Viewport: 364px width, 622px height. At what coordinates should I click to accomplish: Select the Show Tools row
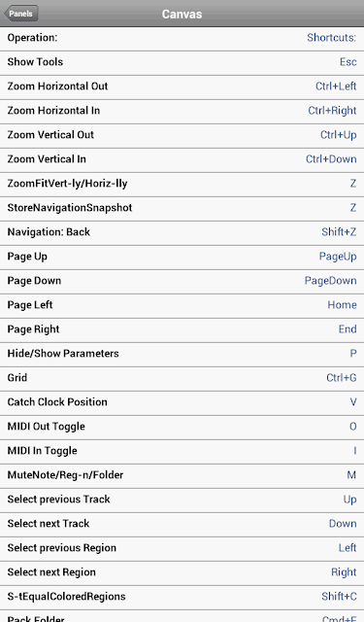(x=182, y=63)
